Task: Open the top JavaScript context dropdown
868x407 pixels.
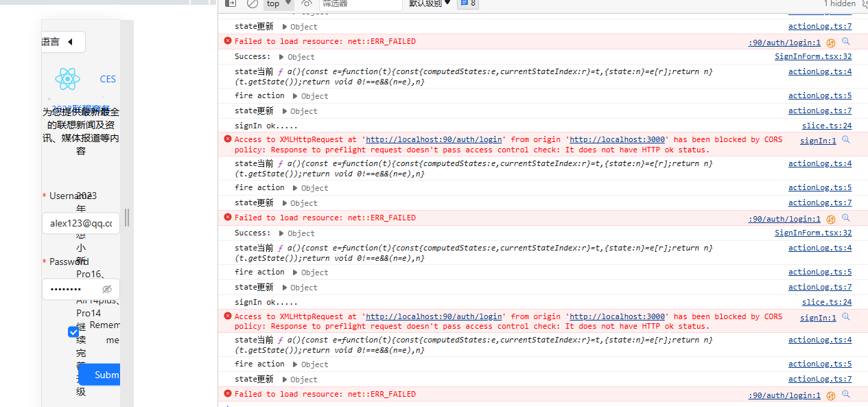Action: pyautogui.click(x=279, y=3)
